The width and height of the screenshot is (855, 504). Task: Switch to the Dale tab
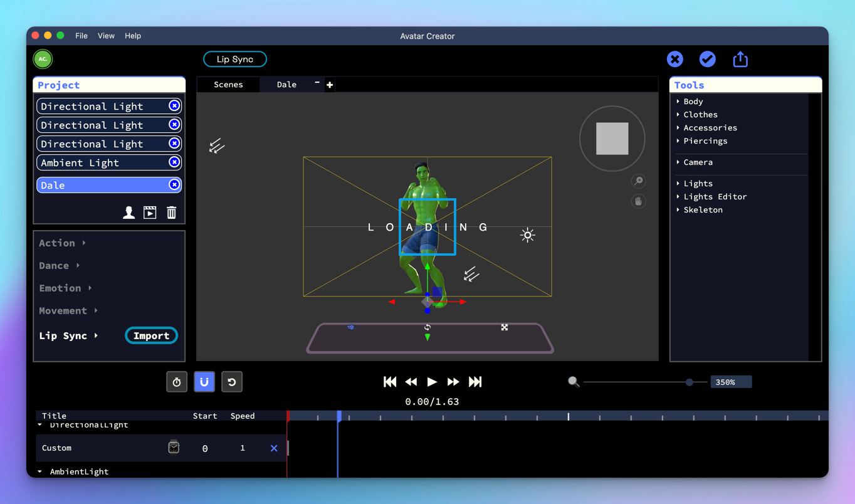(x=286, y=85)
